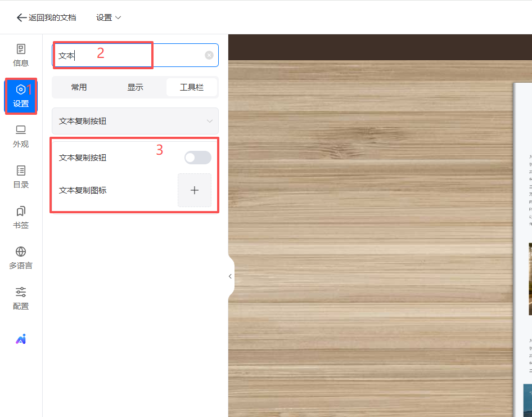The width and height of the screenshot is (532, 417).
Task: Open the 配置 configuration panel
Action: tap(21, 299)
